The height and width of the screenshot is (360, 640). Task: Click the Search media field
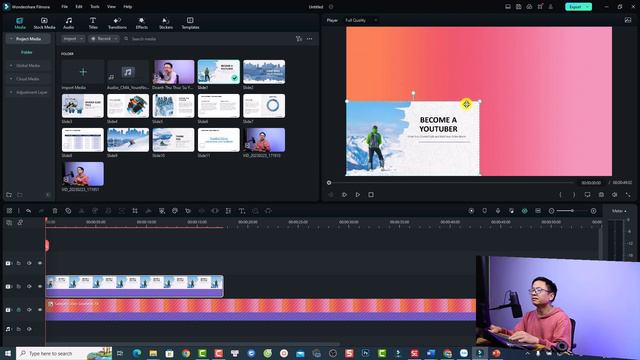[x=144, y=39]
